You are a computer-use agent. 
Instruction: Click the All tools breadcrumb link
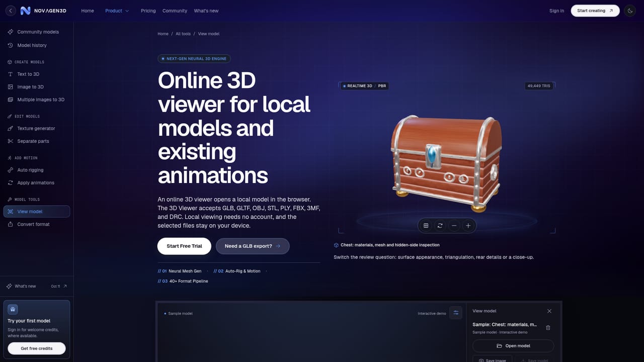(183, 34)
